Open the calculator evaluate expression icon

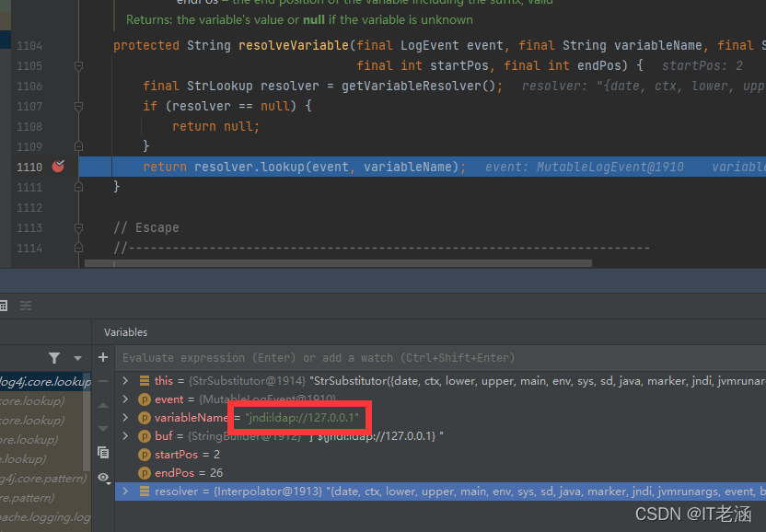(4, 306)
